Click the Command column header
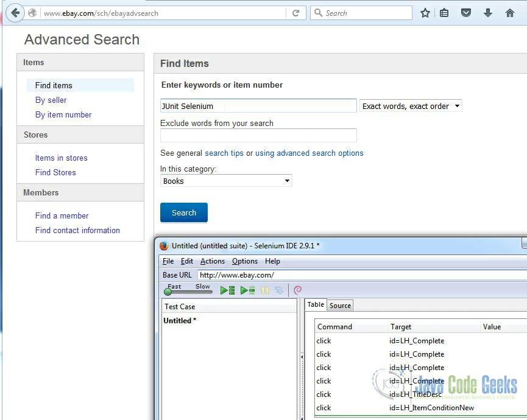Viewport: 527px width, 420px height. [351, 327]
